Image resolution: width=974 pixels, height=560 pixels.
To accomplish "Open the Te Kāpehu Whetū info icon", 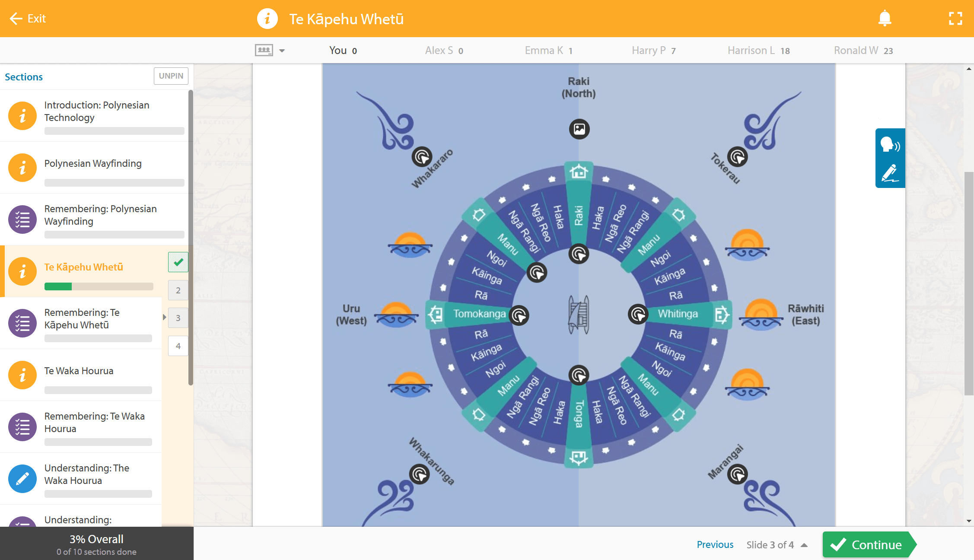I will point(267,19).
